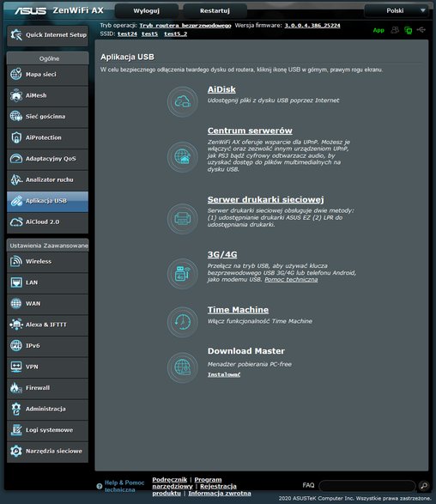Click the Instalować link under Download Master
The image size is (436, 504).
pyautogui.click(x=224, y=374)
